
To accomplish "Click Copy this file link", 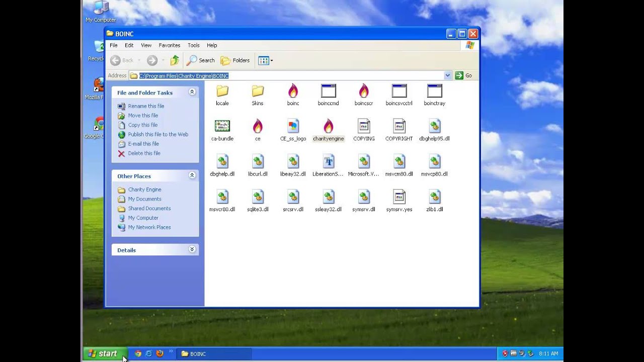I will tap(142, 125).
